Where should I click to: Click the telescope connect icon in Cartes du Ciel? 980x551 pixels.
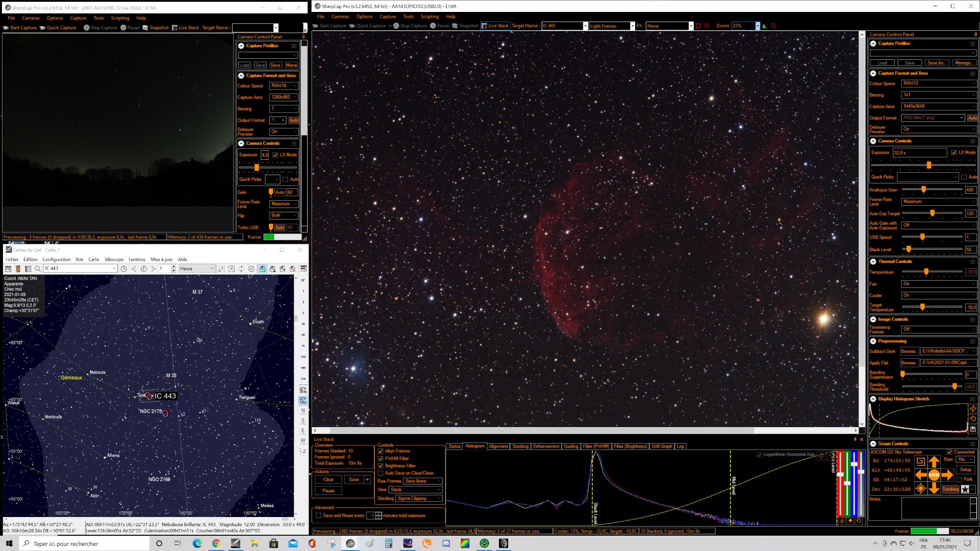click(x=262, y=269)
